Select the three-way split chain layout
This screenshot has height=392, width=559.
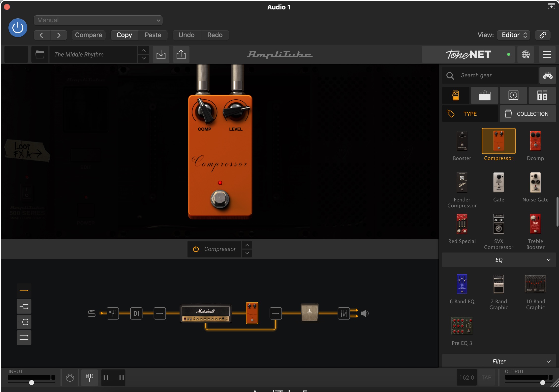(24, 322)
